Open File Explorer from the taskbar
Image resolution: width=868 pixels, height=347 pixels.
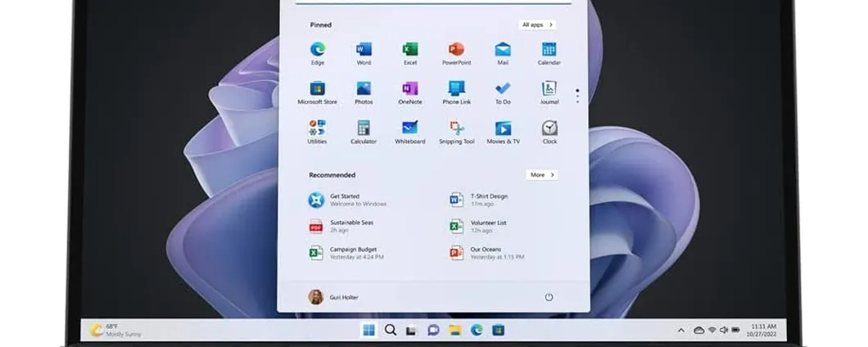[x=455, y=331]
